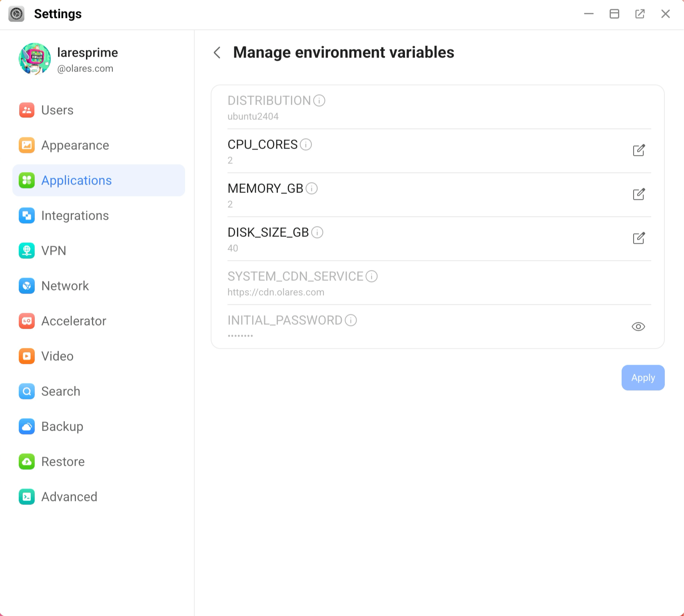The height and width of the screenshot is (616, 684).
Task: Show info for DISK_SIZE_GB variable
Action: pyautogui.click(x=317, y=232)
